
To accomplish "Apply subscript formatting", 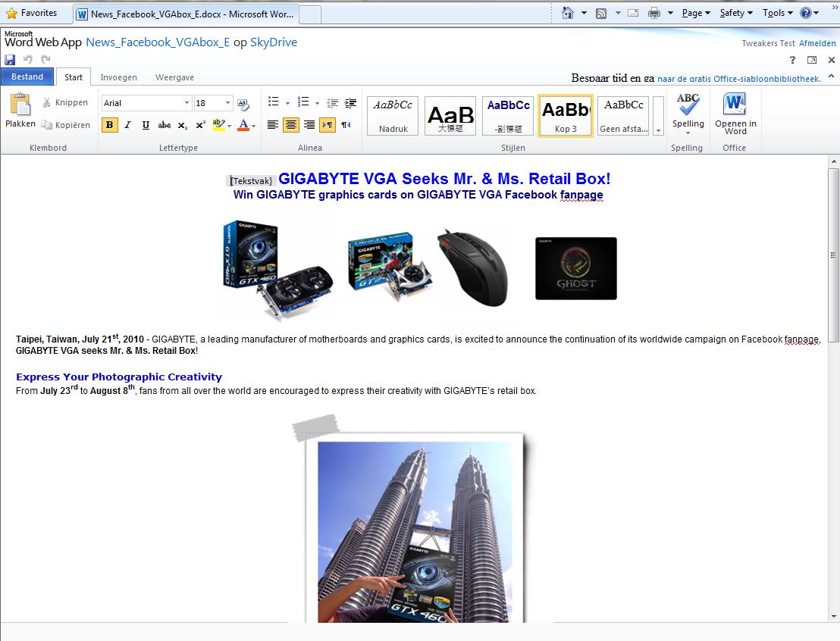I will [183, 125].
